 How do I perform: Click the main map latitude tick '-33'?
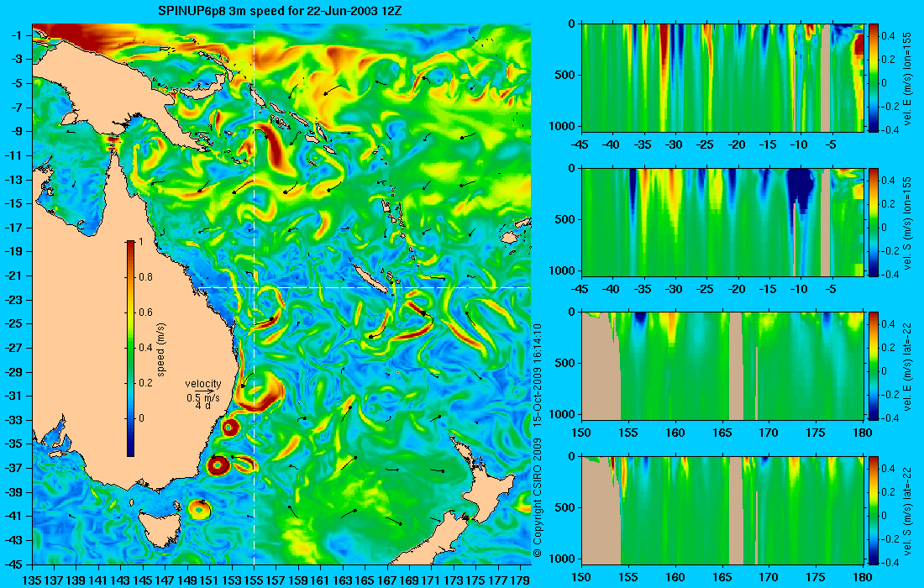(x=14, y=419)
